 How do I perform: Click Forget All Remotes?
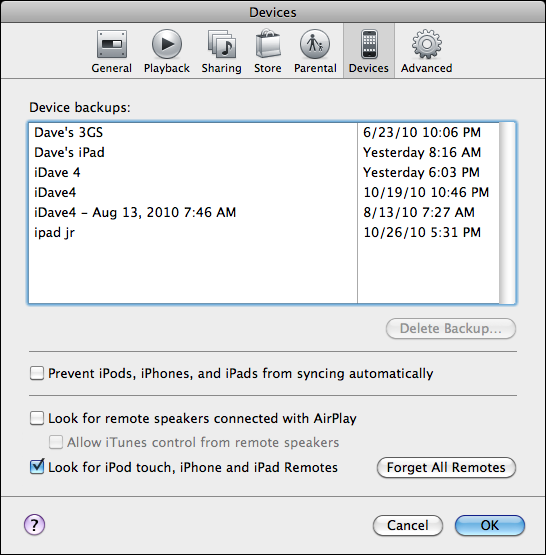[446, 468]
